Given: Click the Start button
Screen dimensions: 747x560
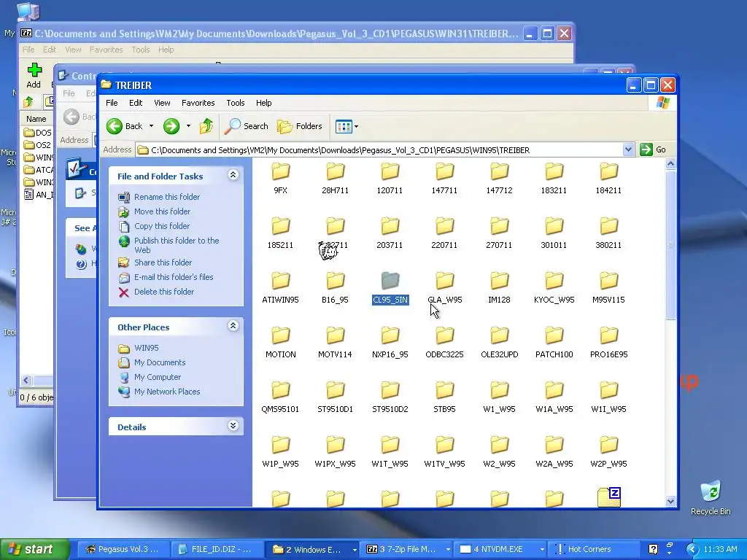Looking at the screenshot, I should (34, 550).
